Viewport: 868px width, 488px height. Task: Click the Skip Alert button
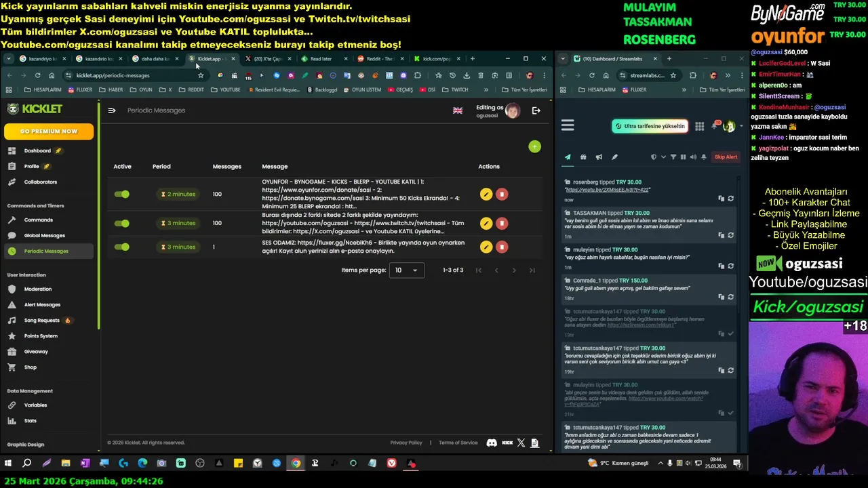tap(726, 157)
